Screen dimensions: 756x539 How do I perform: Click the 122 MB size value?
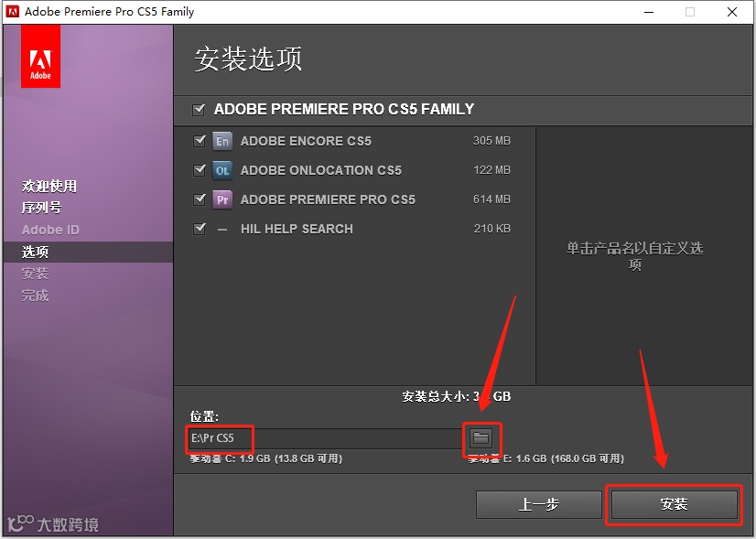491,170
